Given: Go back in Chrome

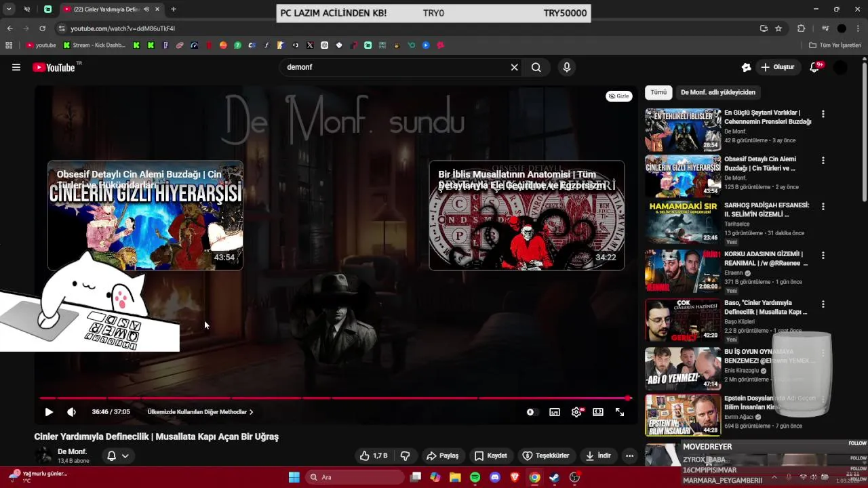Looking at the screenshot, I should [9, 28].
